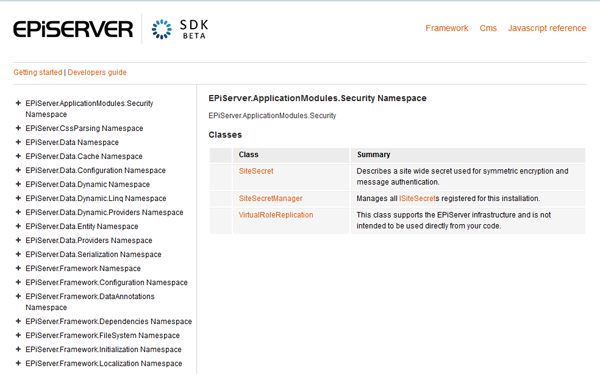This screenshot has width=600, height=374.
Task: Select EPiServer.Data.Providers Namespace tree label
Action: tap(89, 240)
